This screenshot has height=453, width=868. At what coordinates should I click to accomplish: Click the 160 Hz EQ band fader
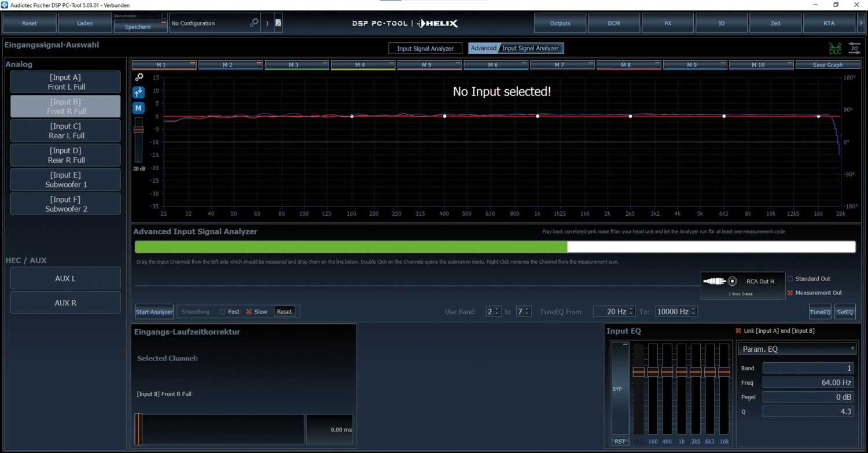[x=653, y=372]
